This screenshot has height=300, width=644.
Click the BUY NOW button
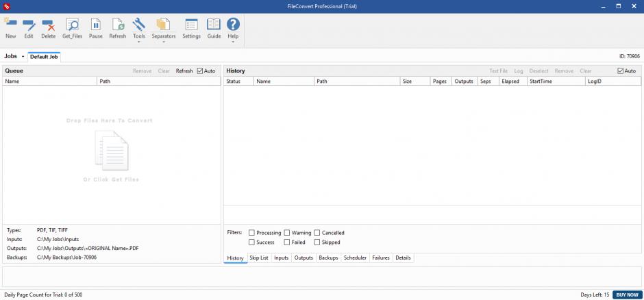click(627, 295)
